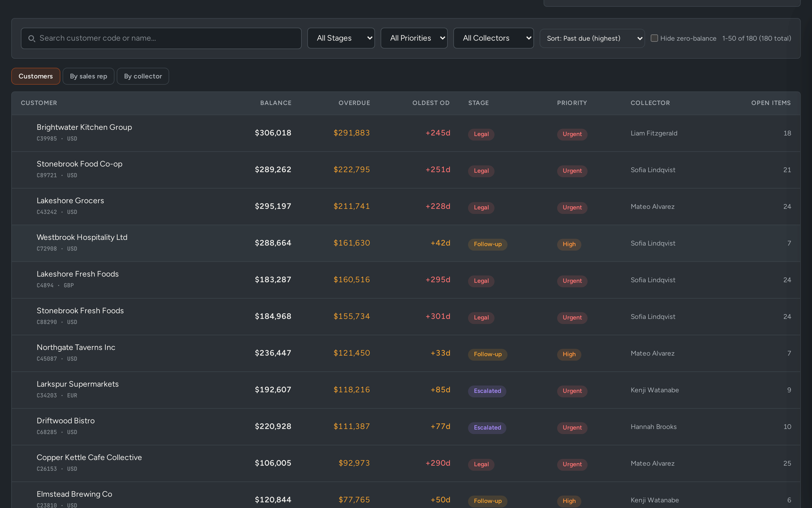Focus the customer search field
Viewport: 812px width, 508px height.
[x=161, y=38]
